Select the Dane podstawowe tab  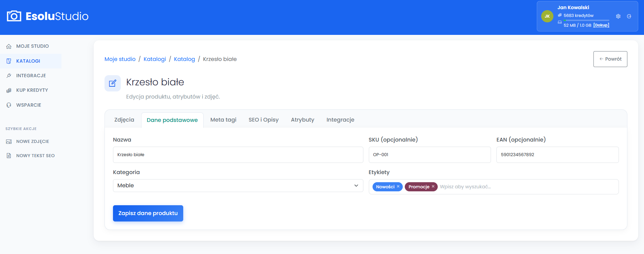click(x=172, y=120)
